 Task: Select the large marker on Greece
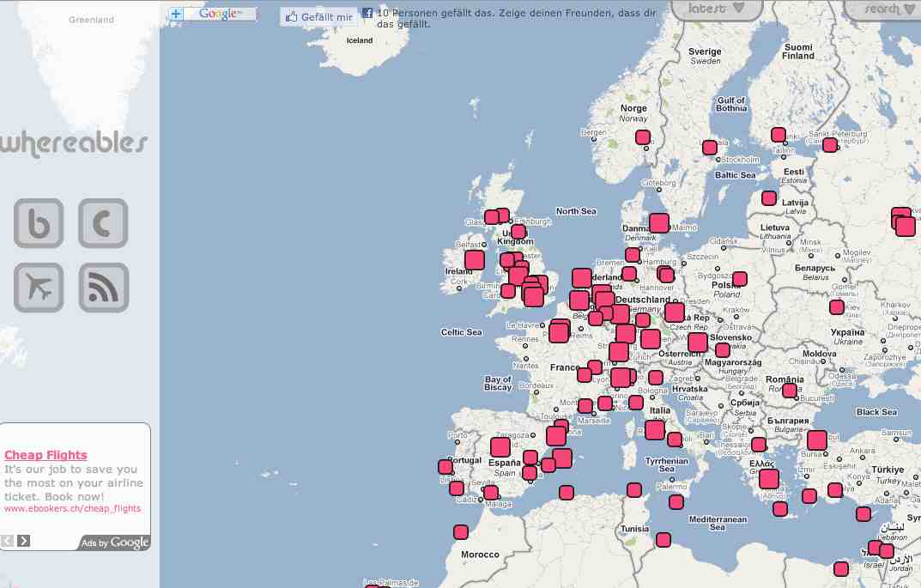tap(769, 479)
